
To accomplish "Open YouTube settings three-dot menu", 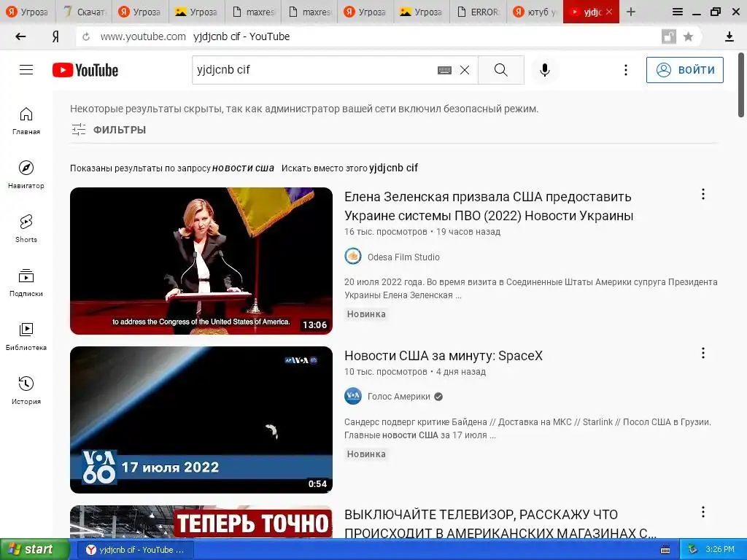I will [x=625, y=70].
